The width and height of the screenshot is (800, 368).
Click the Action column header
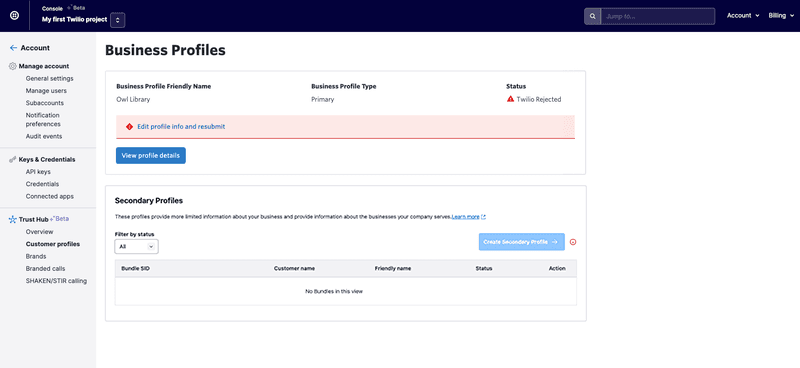point(557,268)
